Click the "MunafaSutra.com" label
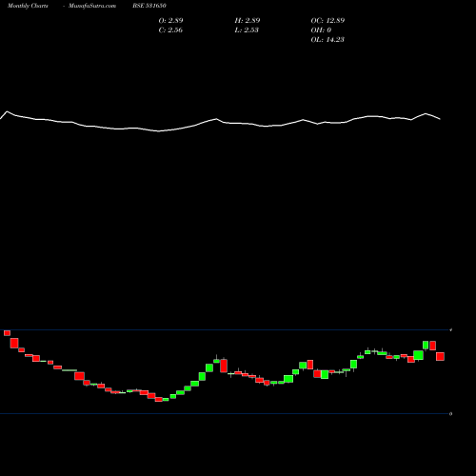476x476 pixels. (92, 6)
